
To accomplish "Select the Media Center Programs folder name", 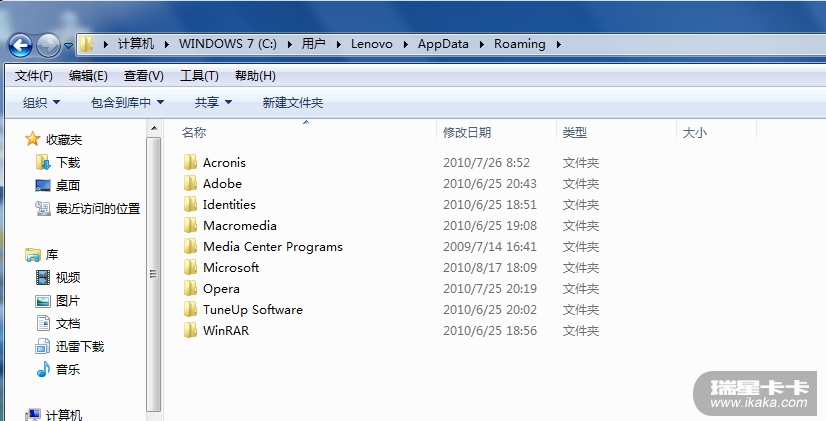I will (x=273, y=247).
